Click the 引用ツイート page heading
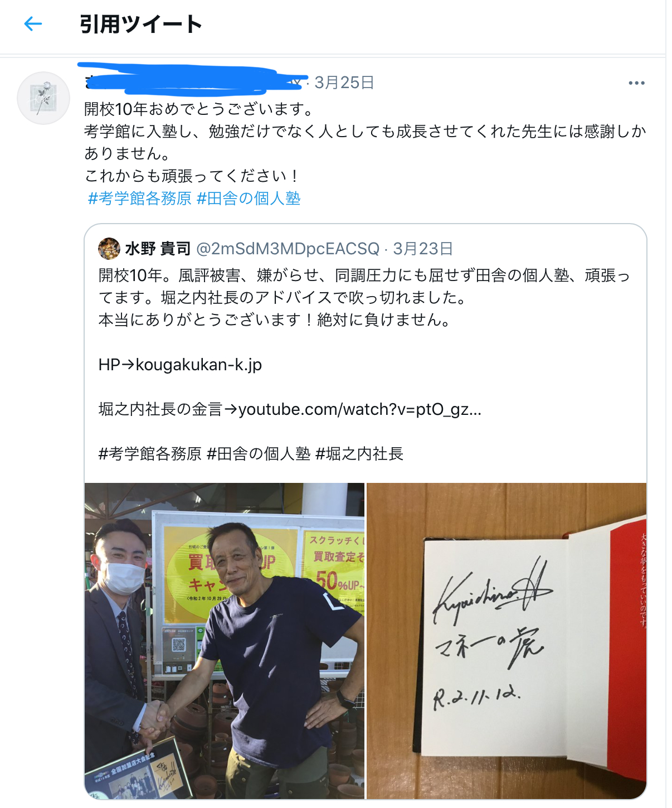Screen dimensions: 672x808 pos(140,24)
